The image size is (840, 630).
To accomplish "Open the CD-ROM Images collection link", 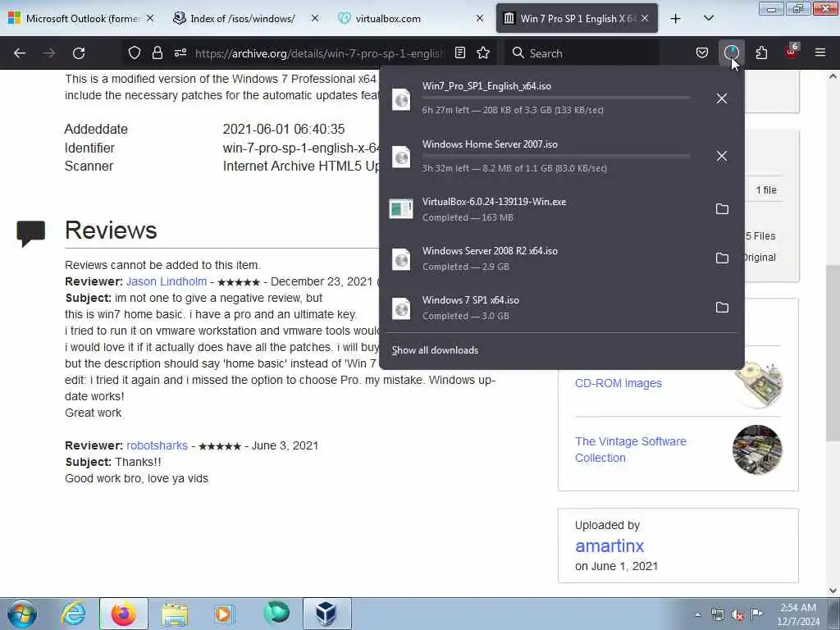I will 619,384.
